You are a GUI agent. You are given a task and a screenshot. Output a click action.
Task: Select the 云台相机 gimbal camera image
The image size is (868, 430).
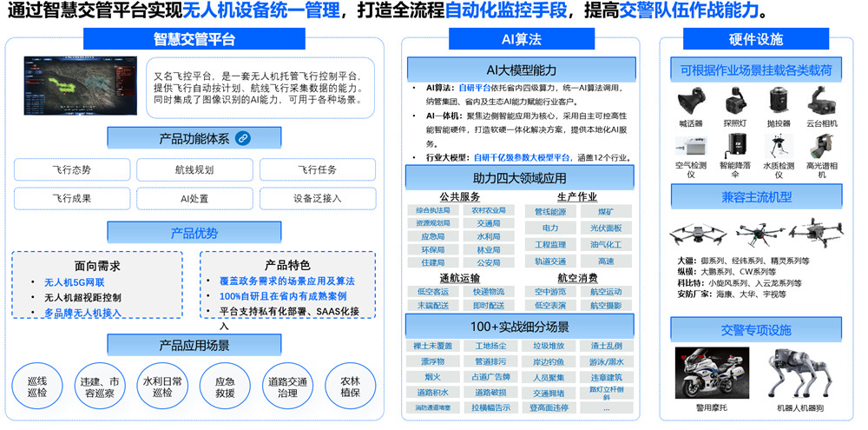point(821,102)
